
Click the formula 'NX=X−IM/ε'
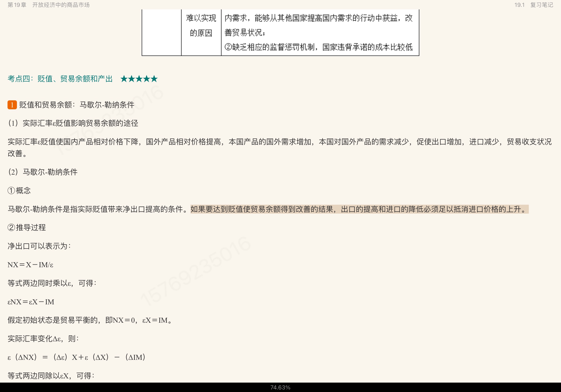30,265
